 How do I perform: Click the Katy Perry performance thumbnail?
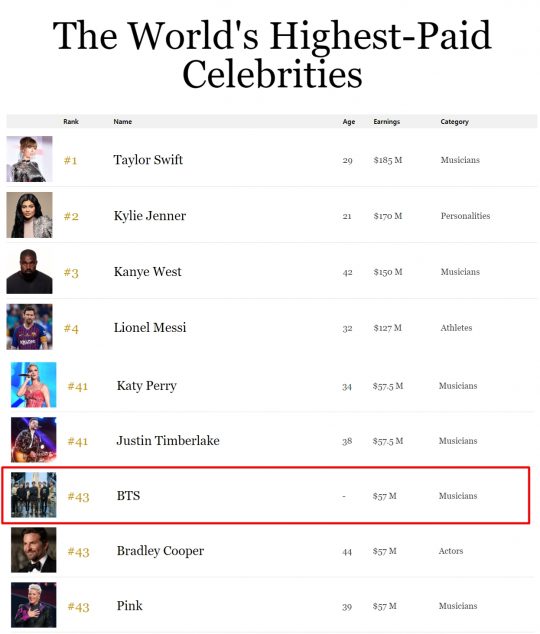pos(34,385)
